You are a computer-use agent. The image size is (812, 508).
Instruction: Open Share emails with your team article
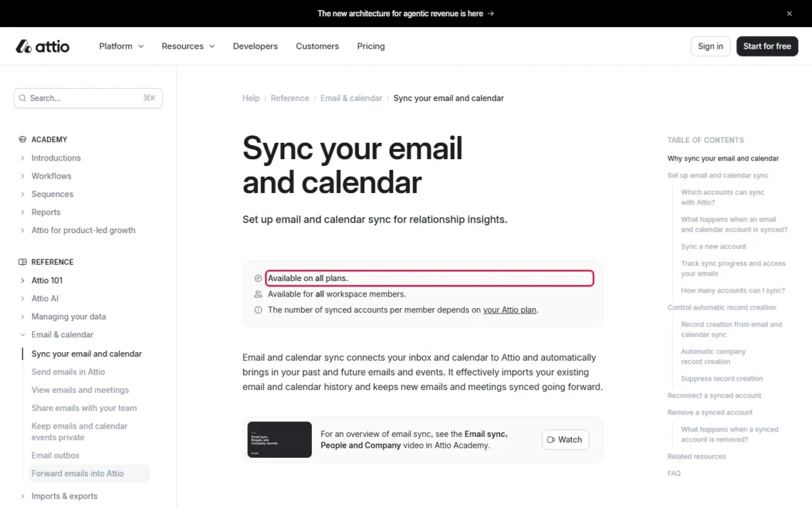pyautogui.click(x=84, y=408)
